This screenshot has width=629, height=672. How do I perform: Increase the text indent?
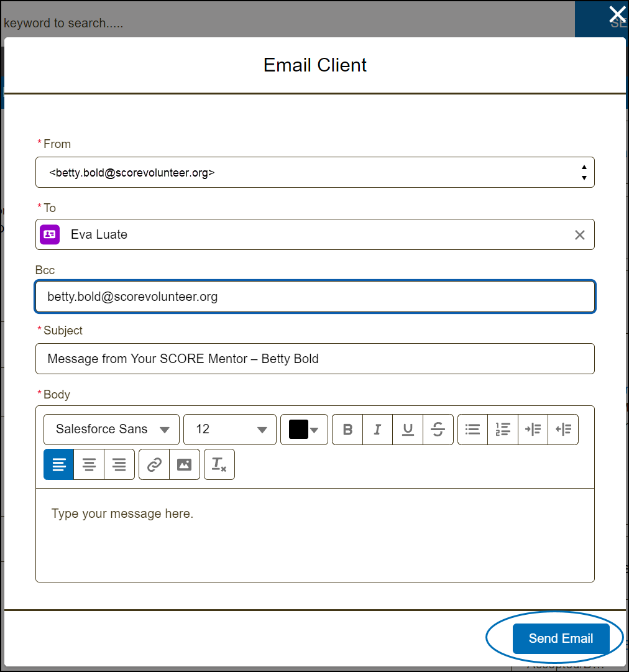pos(533,430)
